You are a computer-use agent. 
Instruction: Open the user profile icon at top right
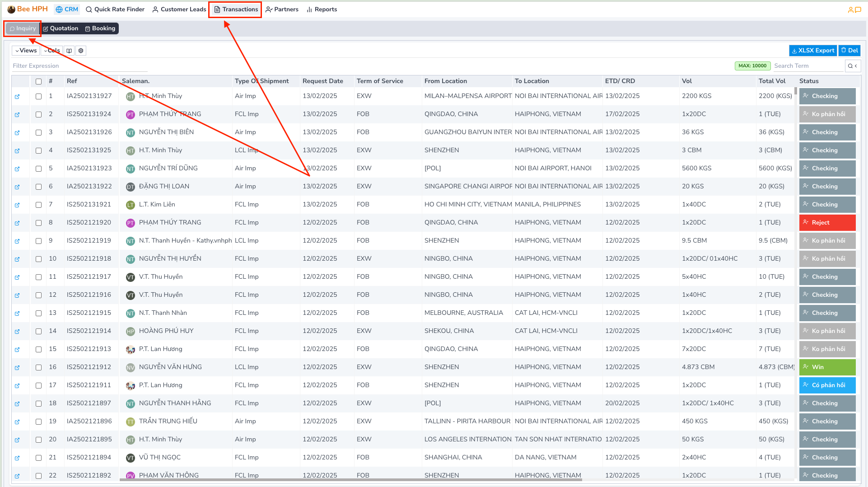tap(850, 9)
